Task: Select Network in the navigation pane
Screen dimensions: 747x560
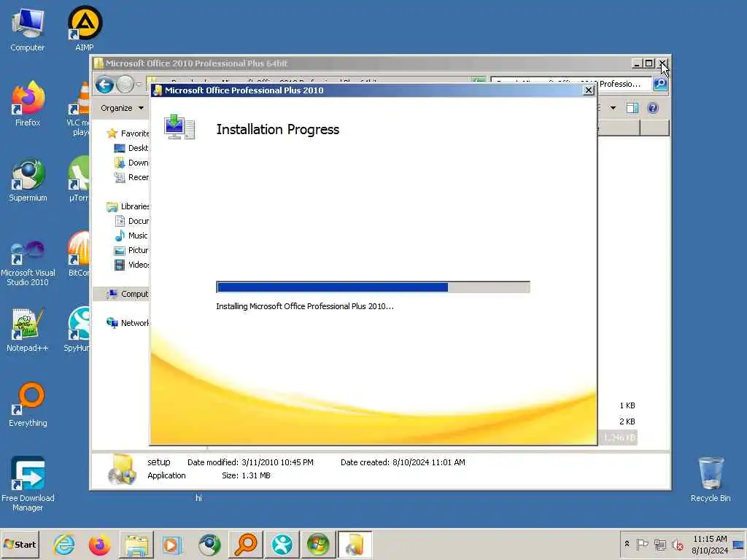Action: pos(127,323)
